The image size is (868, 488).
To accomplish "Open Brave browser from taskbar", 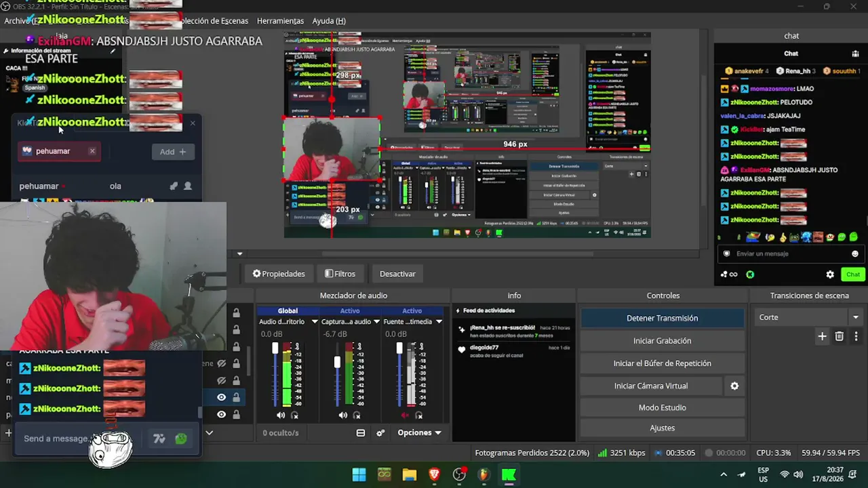I will (x=435, y=474).
